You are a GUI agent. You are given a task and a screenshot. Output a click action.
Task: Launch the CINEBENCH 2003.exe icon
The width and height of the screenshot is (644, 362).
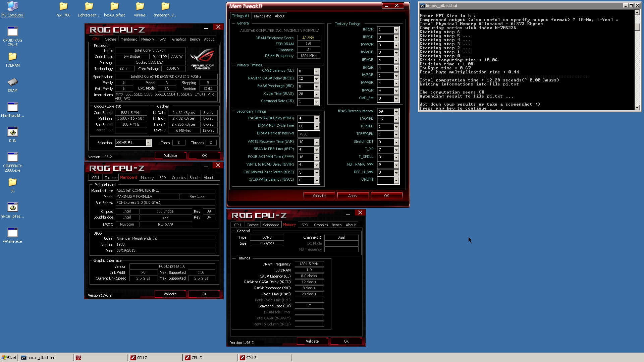12,162
